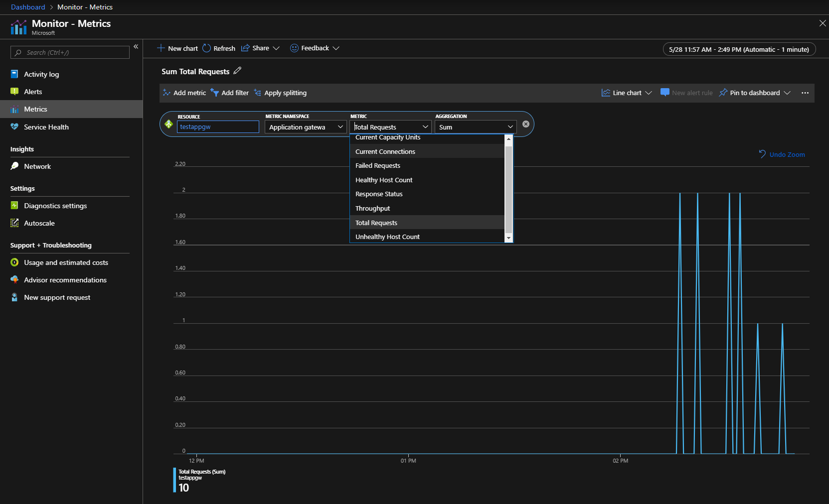Click the 01 PM time axis label
Image resolution: width=829 pixels, height=504 pixels.
point(408,461)
